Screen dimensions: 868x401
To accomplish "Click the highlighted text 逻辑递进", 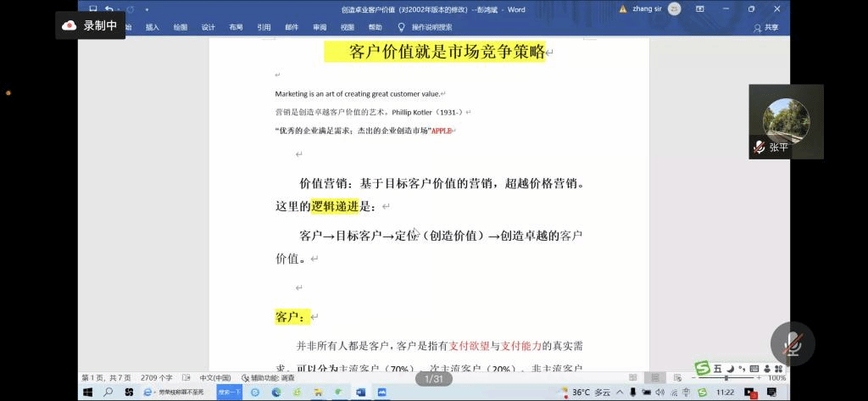I will [x=334, y=207].
